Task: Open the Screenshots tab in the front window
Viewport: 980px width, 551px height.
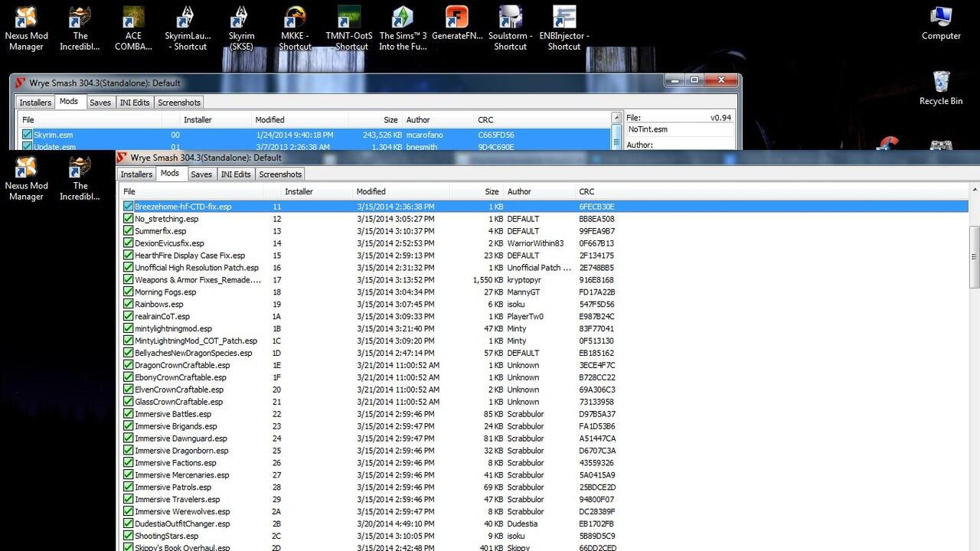Action: (x=280, y=174)
